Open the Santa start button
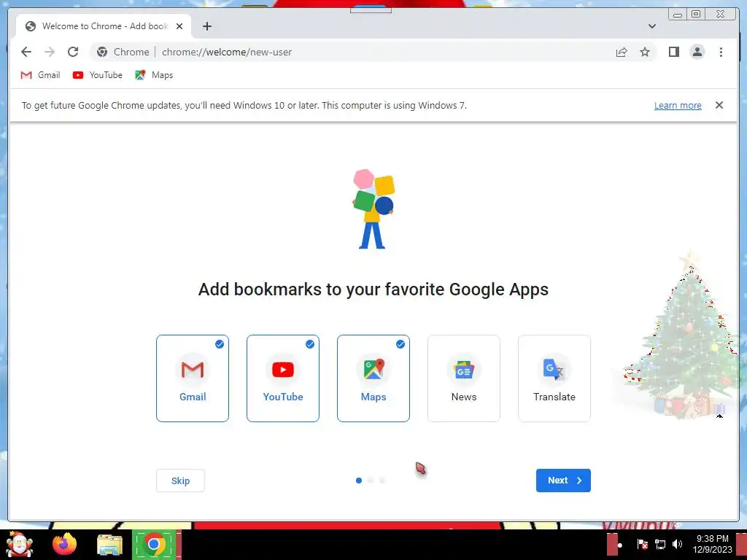 click(19, 544)
